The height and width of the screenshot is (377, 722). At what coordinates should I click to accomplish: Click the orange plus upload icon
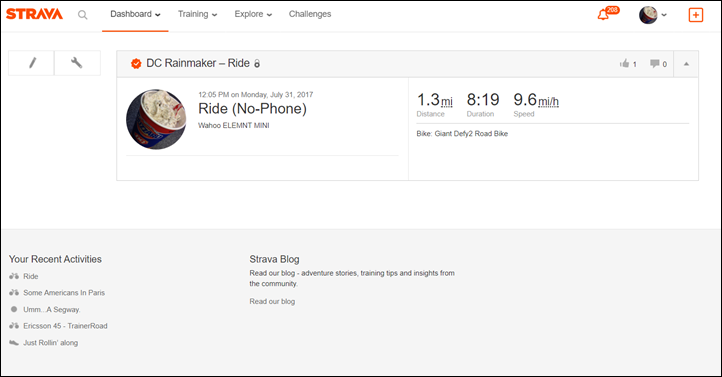(695, 15)
